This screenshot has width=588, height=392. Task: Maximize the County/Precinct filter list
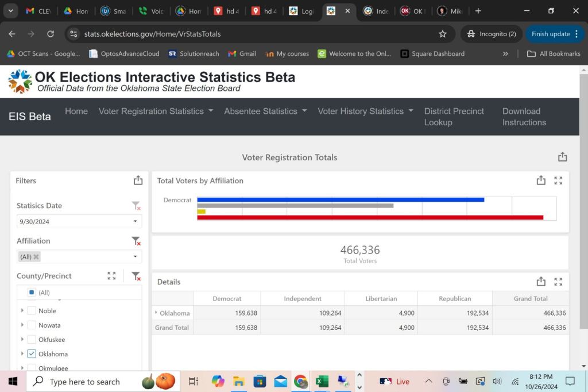point(111,276)
